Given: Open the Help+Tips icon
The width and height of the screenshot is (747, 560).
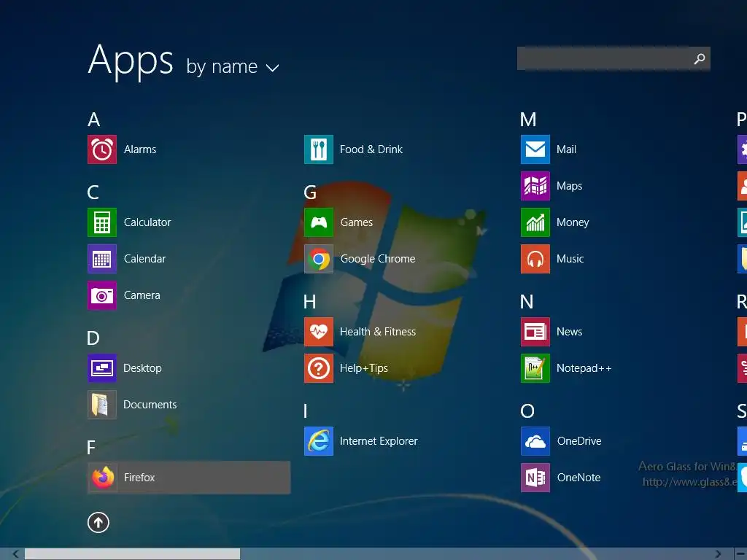Looking at the screenshot, I should coord(319,368).
